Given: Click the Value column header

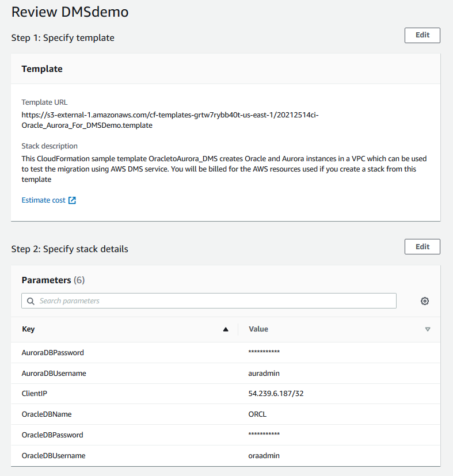Looking at the screenshot, I should point(258,329).
